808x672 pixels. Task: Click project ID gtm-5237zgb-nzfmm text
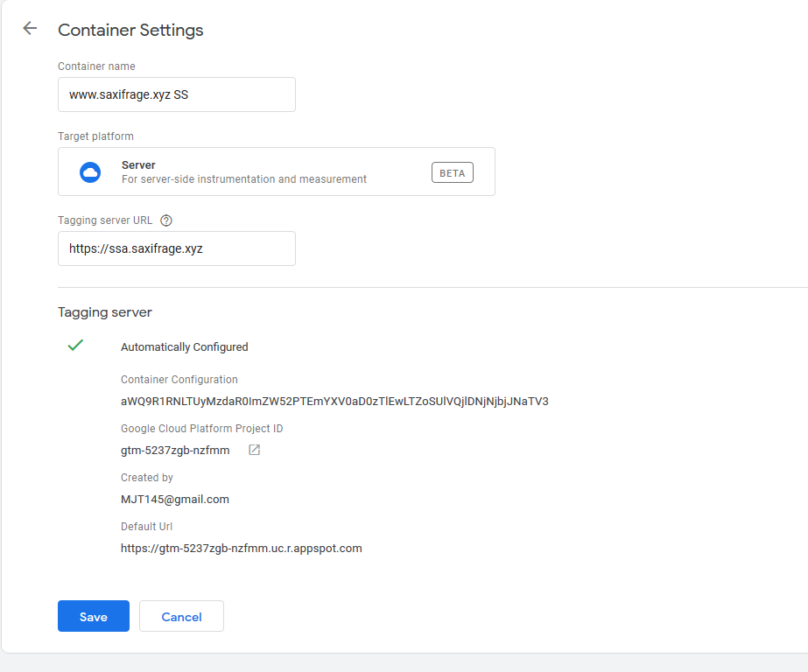point(175,450)
